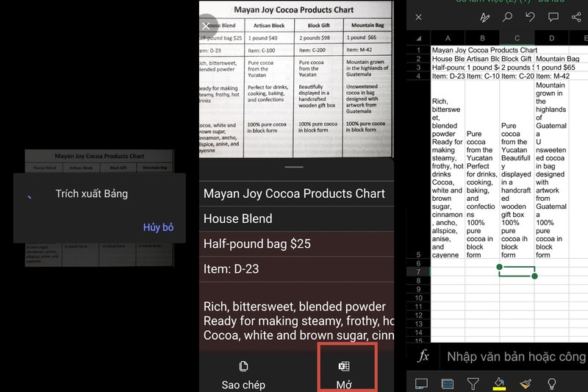Select row 1 header

[x=418, y=50]
